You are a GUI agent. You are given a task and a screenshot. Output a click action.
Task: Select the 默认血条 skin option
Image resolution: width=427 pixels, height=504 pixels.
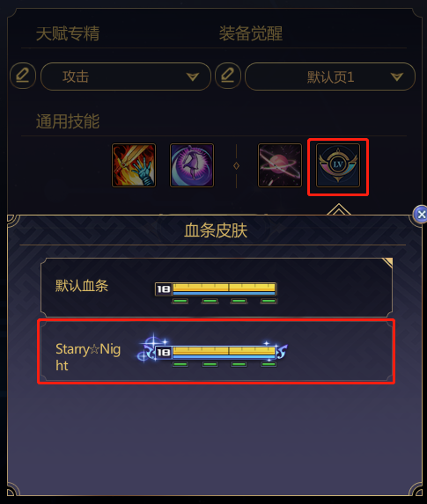tap(217, 288)
